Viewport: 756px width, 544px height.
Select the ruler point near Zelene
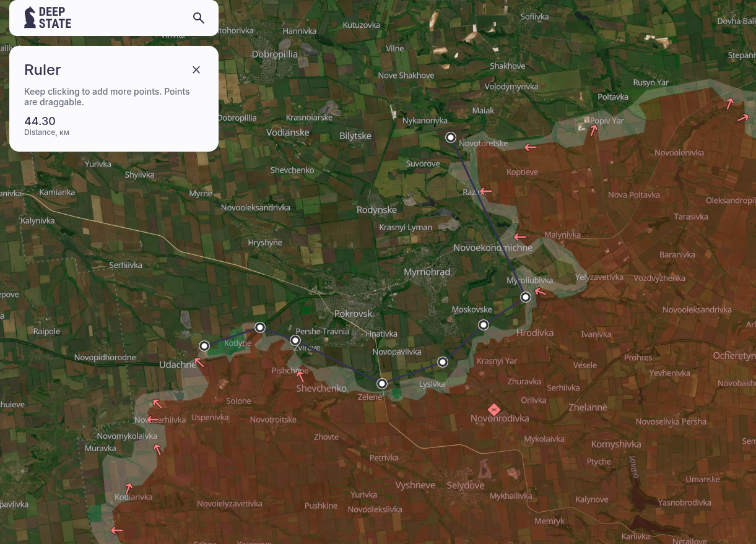point(382,384)
